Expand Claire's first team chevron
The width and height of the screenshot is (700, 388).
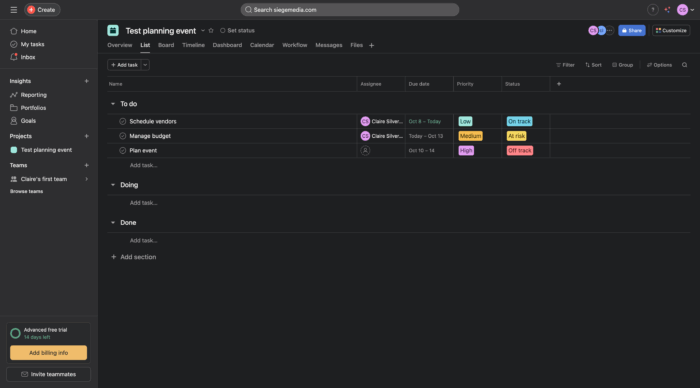(x=87, y=179)
